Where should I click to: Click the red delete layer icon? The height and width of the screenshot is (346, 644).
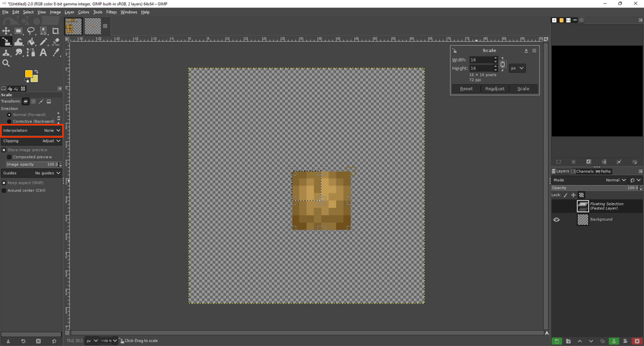click(x=637, y=341)
